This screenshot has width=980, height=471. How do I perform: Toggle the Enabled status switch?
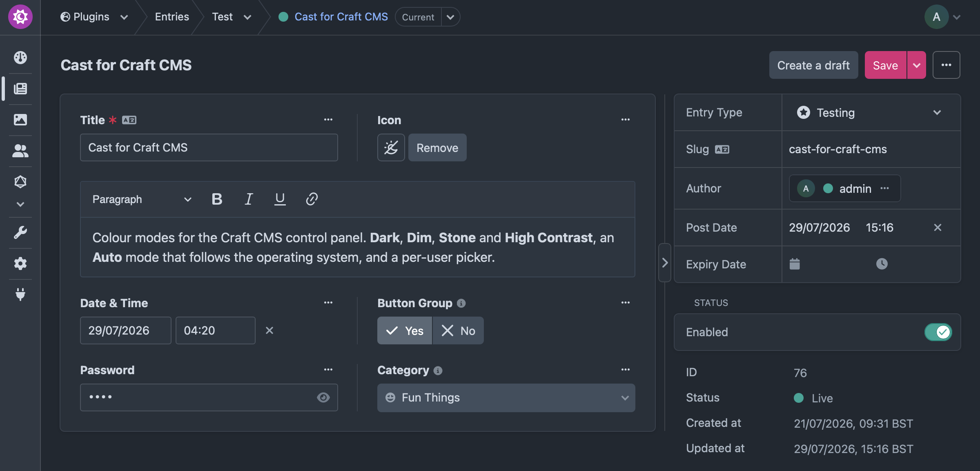[x=938, y=332]
